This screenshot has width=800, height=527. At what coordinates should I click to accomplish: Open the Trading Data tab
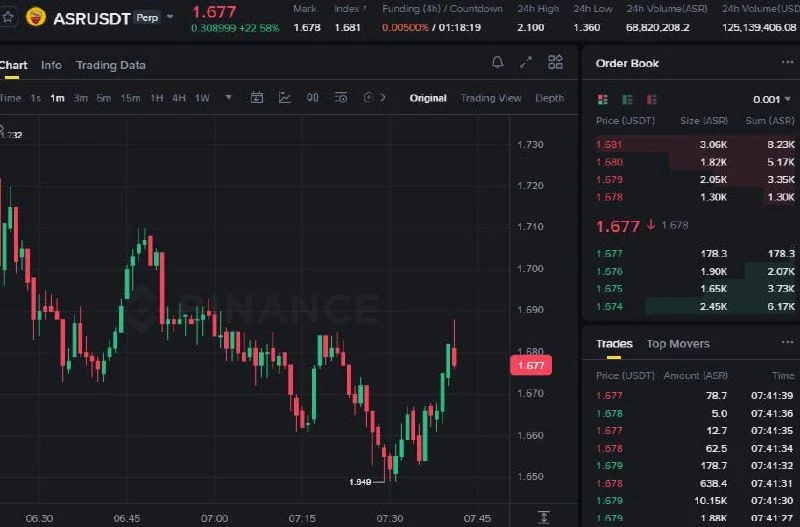(x=111, y=65)
